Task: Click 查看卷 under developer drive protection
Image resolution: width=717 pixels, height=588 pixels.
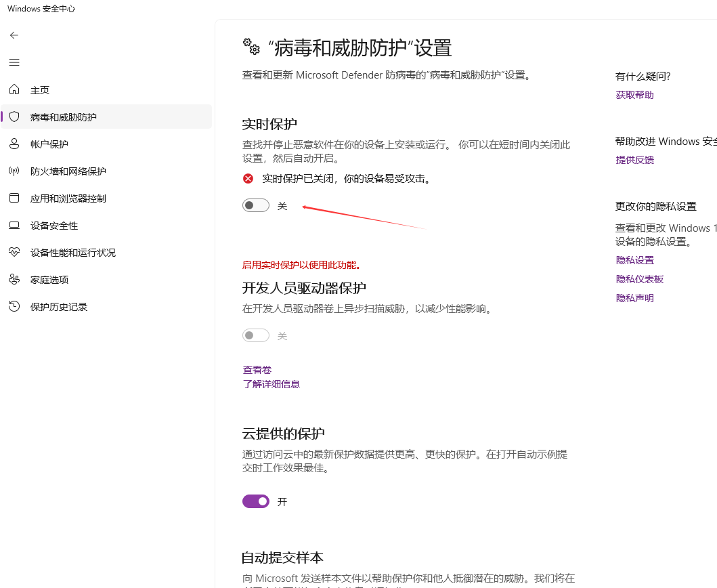Action: point(257,369)
